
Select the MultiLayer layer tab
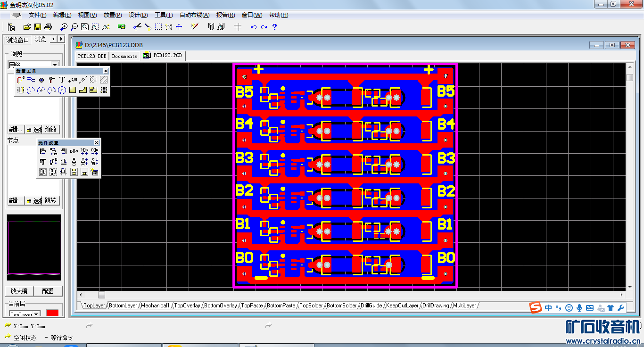coord(465,306)
